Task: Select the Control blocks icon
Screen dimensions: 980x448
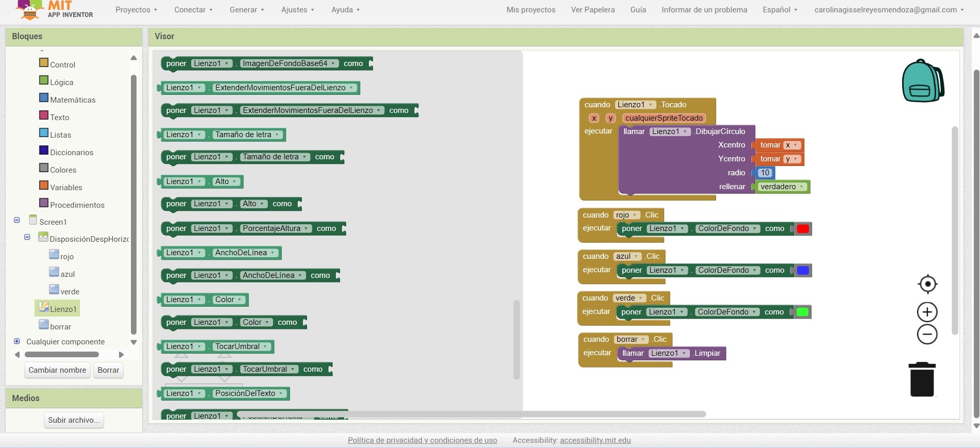Action: (44, 62)
